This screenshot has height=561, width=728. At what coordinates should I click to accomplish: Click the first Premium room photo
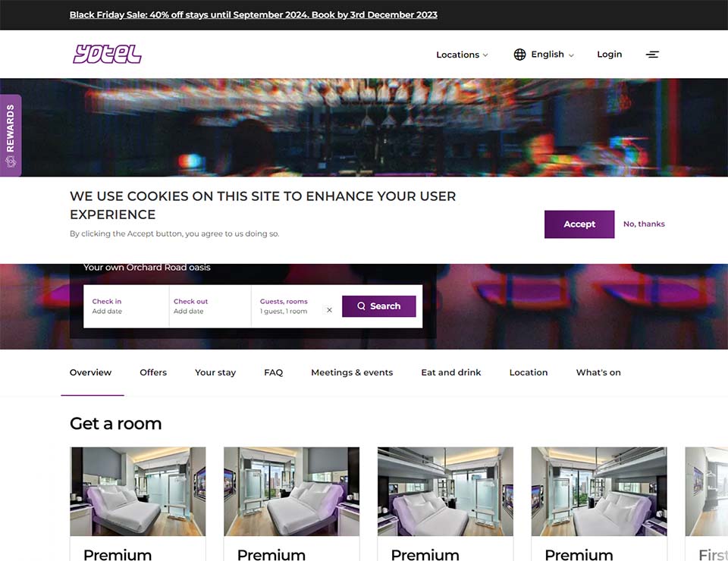tap(138, 491)
